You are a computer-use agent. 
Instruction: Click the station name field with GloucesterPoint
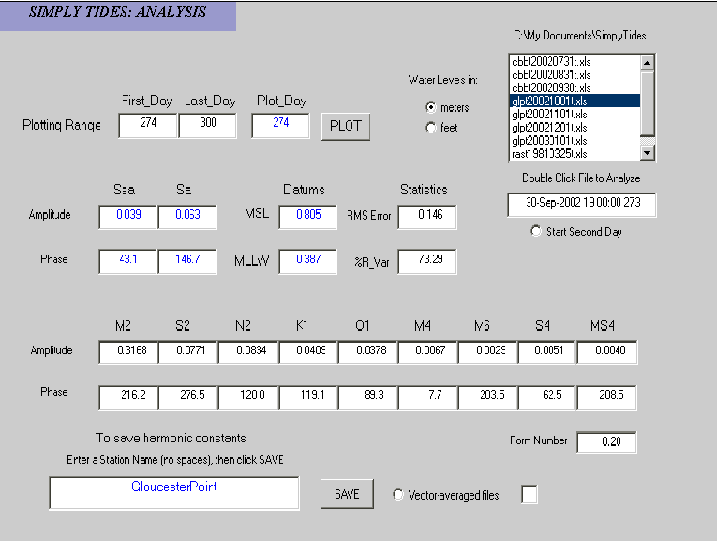tap(174, 492)
